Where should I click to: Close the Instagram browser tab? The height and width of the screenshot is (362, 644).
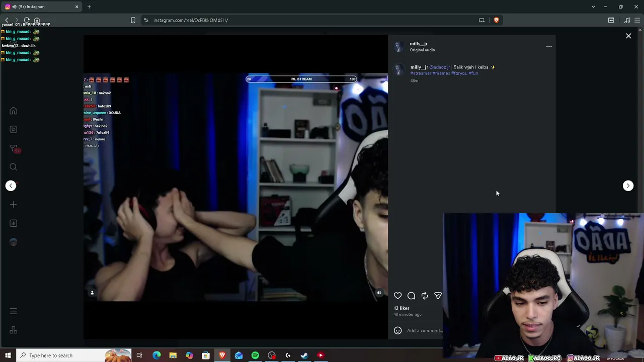click(x=77, y=7)
